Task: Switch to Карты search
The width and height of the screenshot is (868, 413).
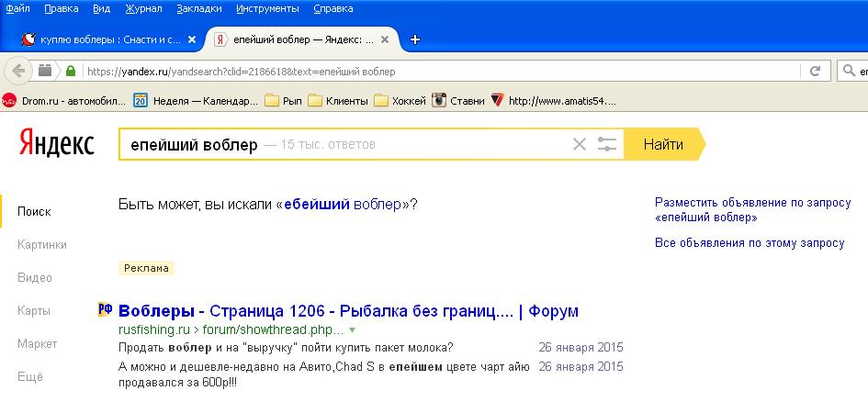Action: (34, 311)
